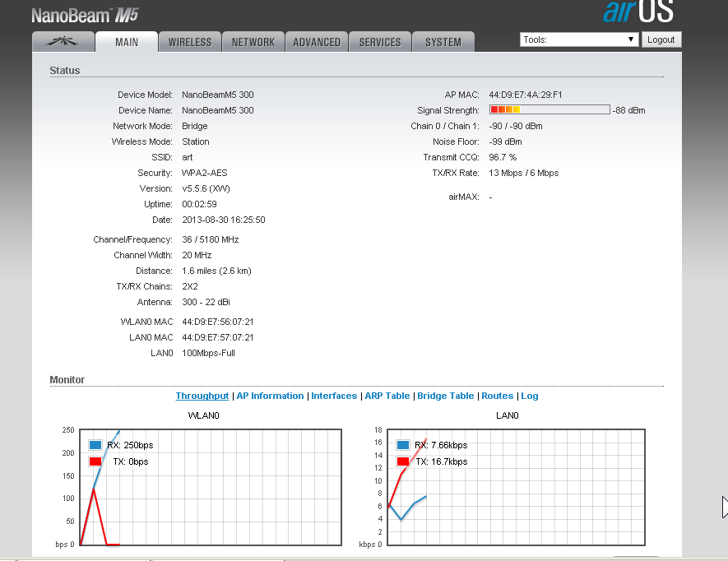Viewport: 728px width, 561px height.
Task: Click LAN0 MAC value 44:D9:E7:57:07:21
Action: tap(218, 337)
